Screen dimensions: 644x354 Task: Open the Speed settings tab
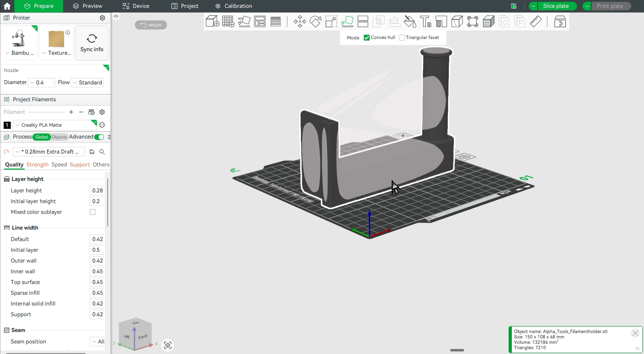click(x=59, y=164)
